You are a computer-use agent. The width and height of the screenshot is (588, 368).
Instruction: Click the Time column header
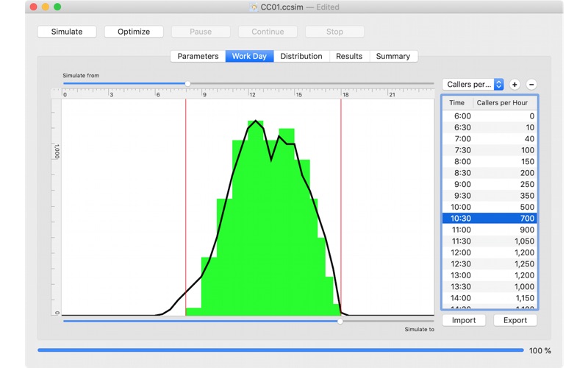456,102
